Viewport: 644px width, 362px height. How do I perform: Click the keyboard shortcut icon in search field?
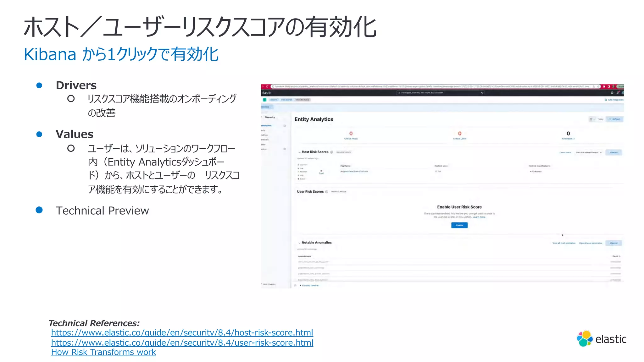click(x=482, y=93)
